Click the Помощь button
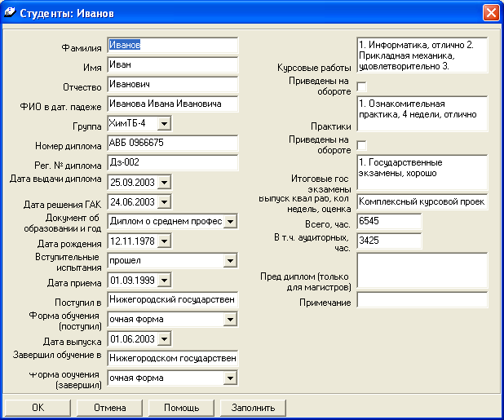Image resolution: width=504 pixels, height=420 pixels. [181, 408]
